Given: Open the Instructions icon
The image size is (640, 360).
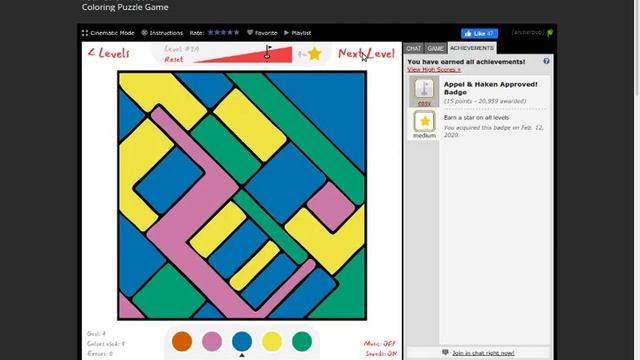Looking at the screenshot, I should click(x=144, y=33).
